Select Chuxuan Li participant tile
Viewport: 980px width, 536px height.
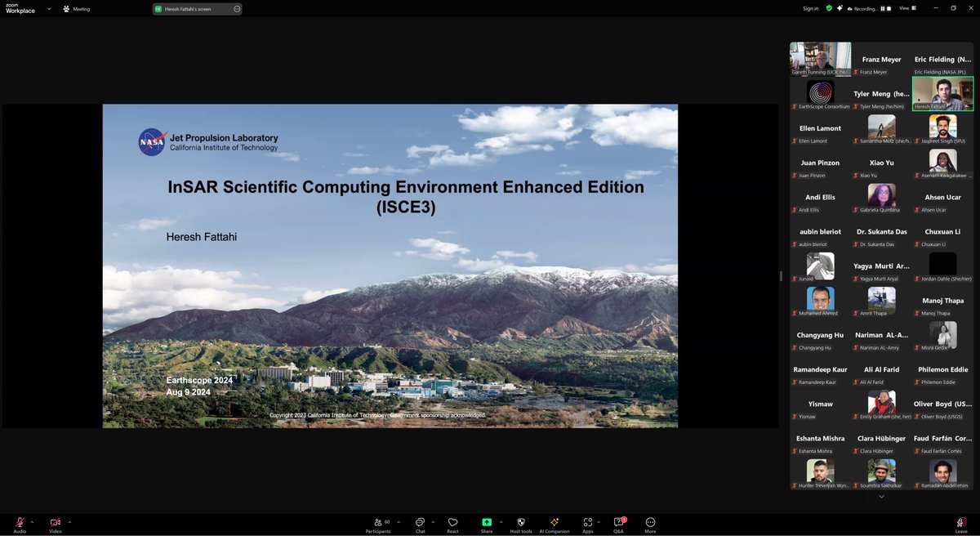(x=942, y=232)
